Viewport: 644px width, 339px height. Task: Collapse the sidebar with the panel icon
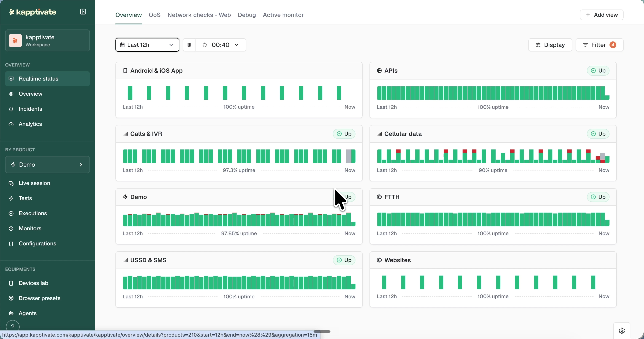83,12
